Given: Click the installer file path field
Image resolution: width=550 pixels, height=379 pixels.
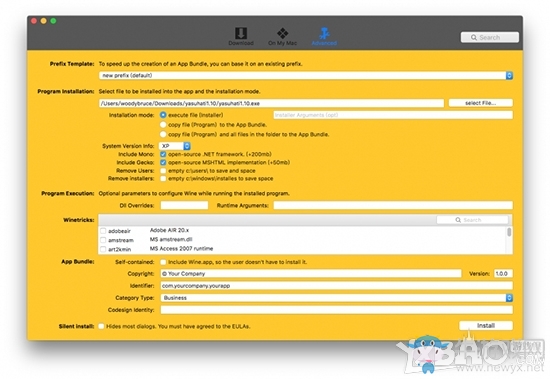Looking at the screenshot, I should pos(271,103).
